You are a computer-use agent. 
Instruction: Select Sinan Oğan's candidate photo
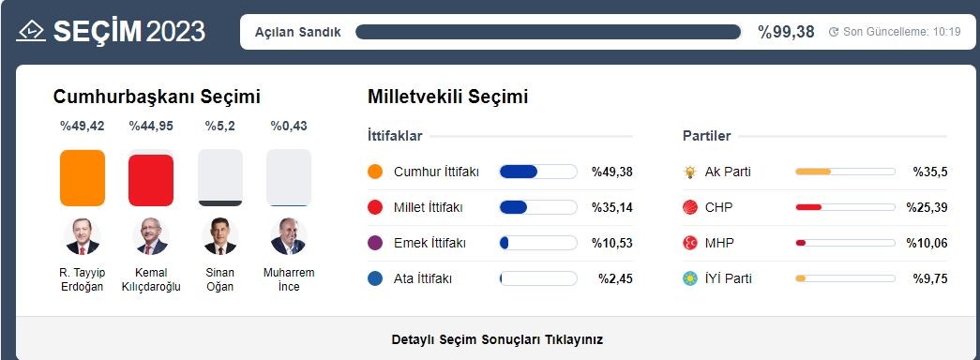(220, 236)
